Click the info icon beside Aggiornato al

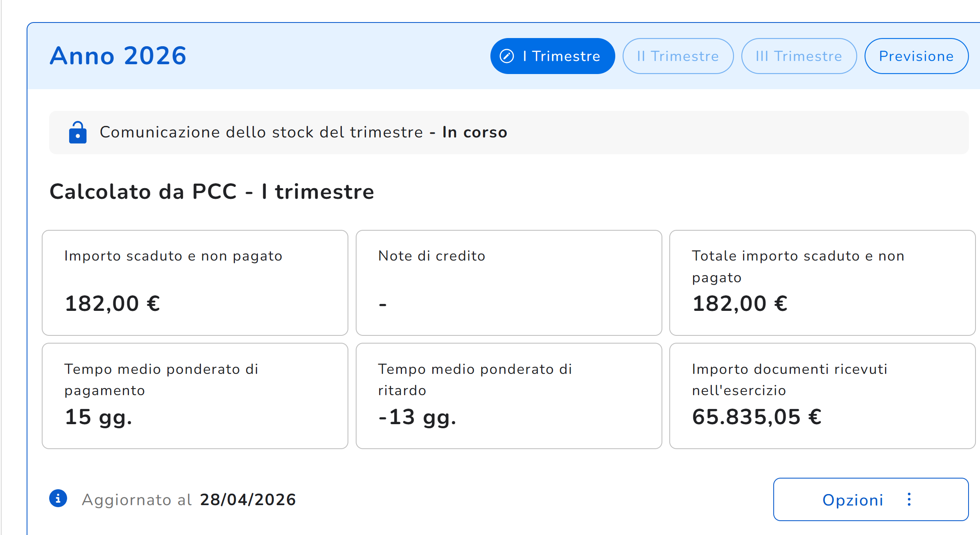58,499
